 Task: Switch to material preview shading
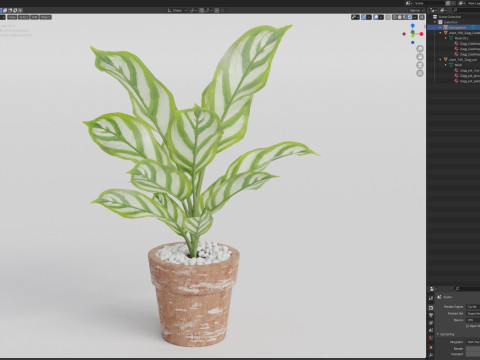pos(405,17)
